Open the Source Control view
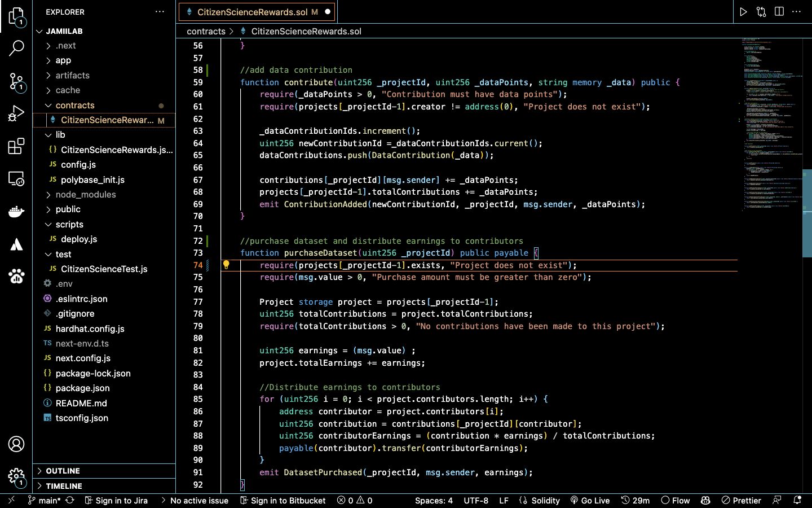The width and height of the screenshot is (812, 508). pyautogui.click(x=16, y=82)
